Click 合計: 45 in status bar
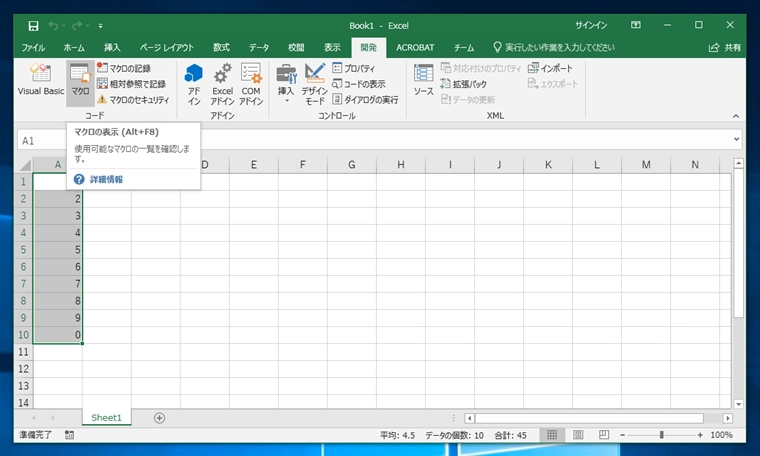Screen dimensions: 760x456 pos(510,435)
